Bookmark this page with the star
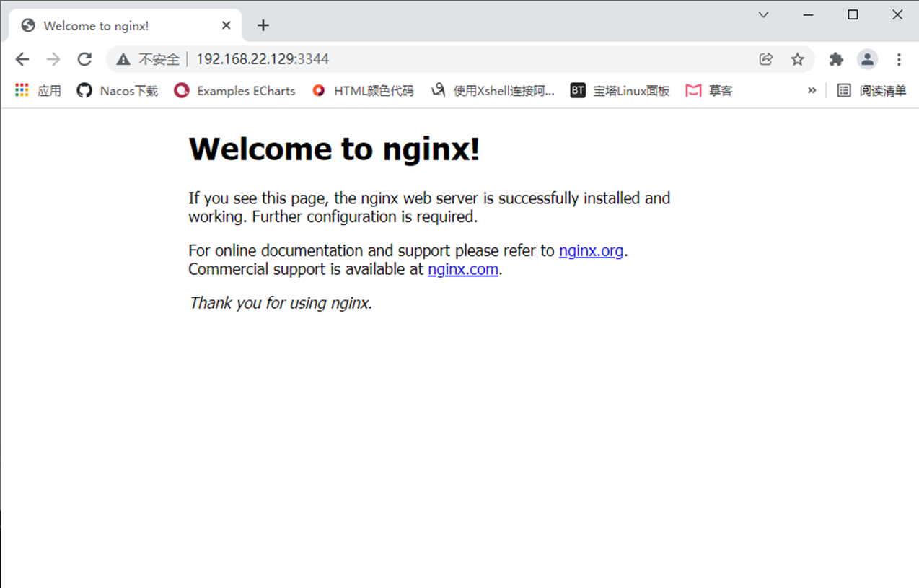919x588 pixels. tap(797, 59)
